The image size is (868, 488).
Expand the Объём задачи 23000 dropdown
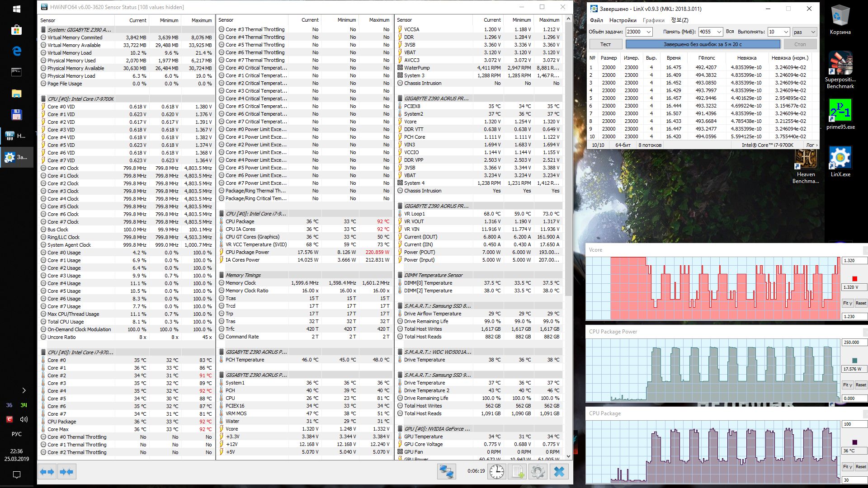point(648,32)
